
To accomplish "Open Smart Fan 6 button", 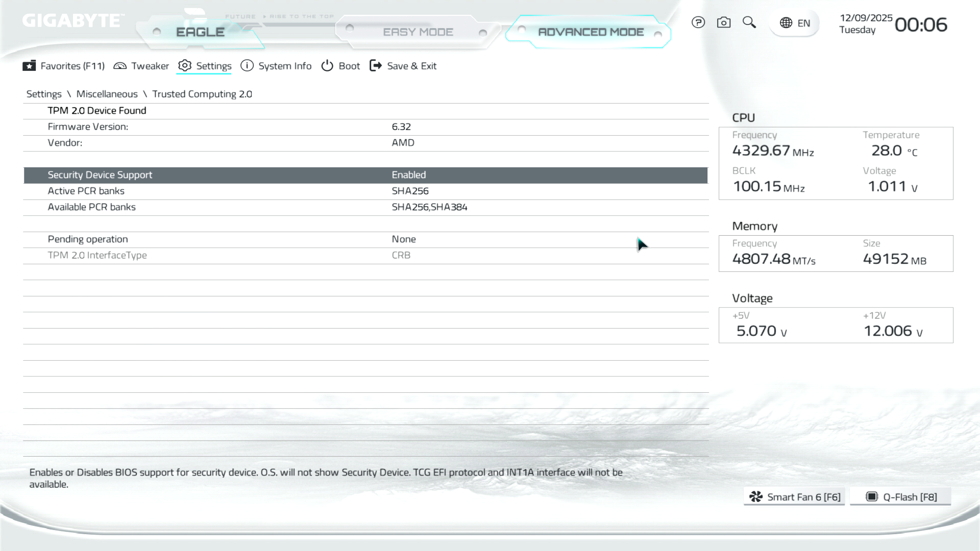I will (x=794, y=497).
